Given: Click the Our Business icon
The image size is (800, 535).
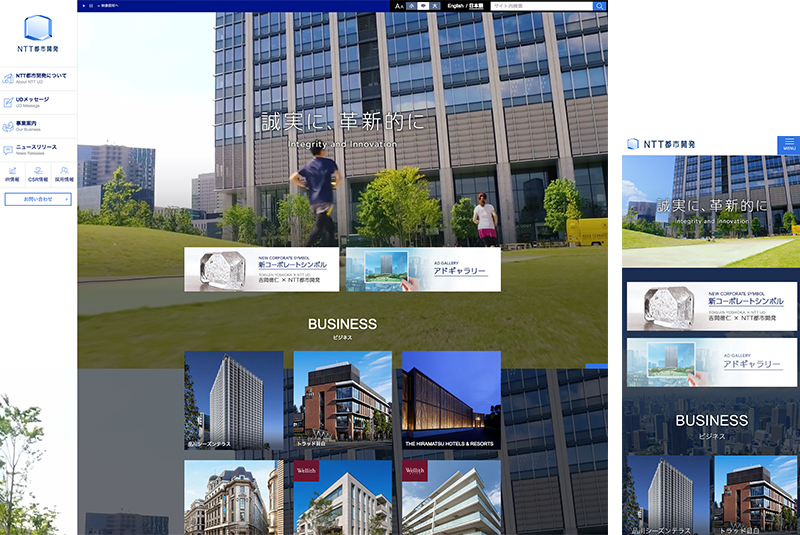Looking at the screenshot, I should point(8,126).
